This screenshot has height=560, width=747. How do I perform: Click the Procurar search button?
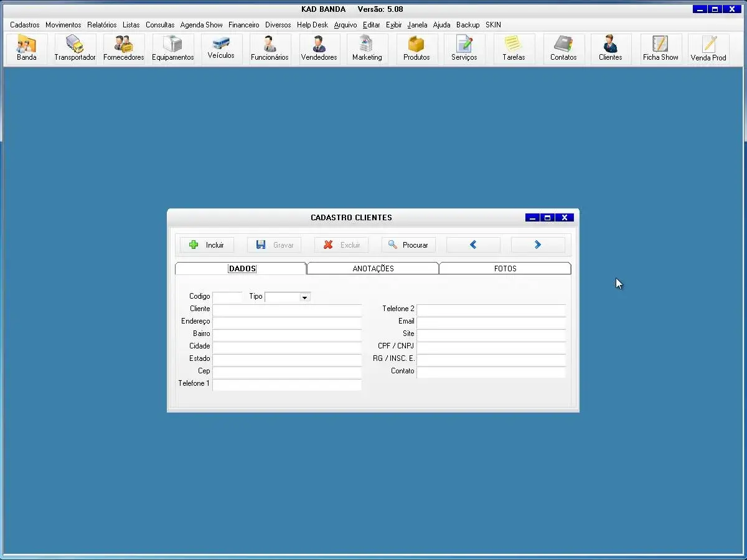click(x=408, y=245)
